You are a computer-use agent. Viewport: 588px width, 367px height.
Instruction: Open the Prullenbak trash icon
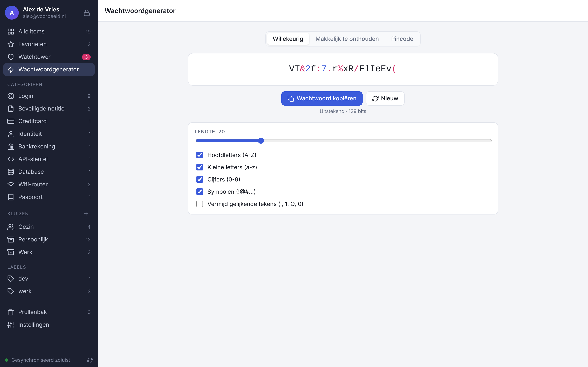(x=11, y=312)
